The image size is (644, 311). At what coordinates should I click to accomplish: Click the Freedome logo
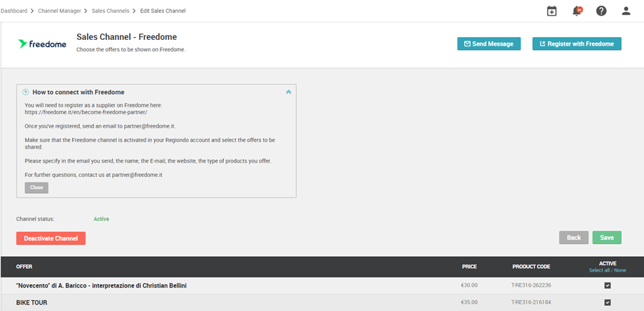[x=42, y=44]
